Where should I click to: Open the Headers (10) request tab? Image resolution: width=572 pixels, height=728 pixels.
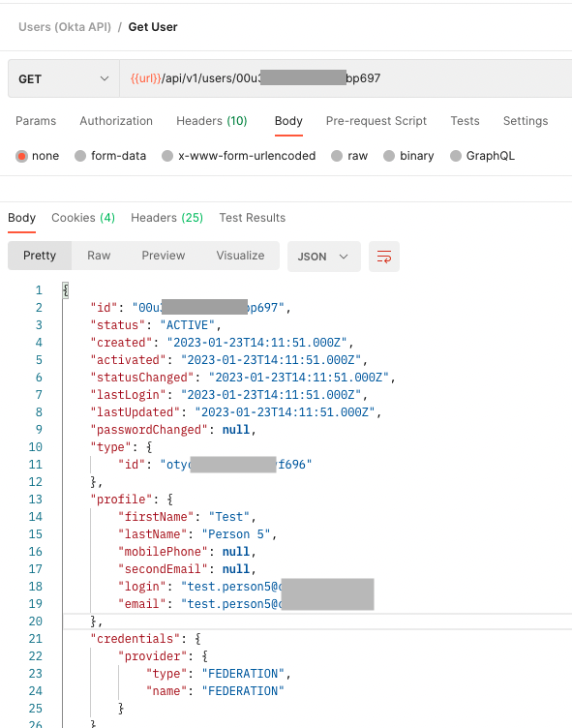[x=212, y=121]
